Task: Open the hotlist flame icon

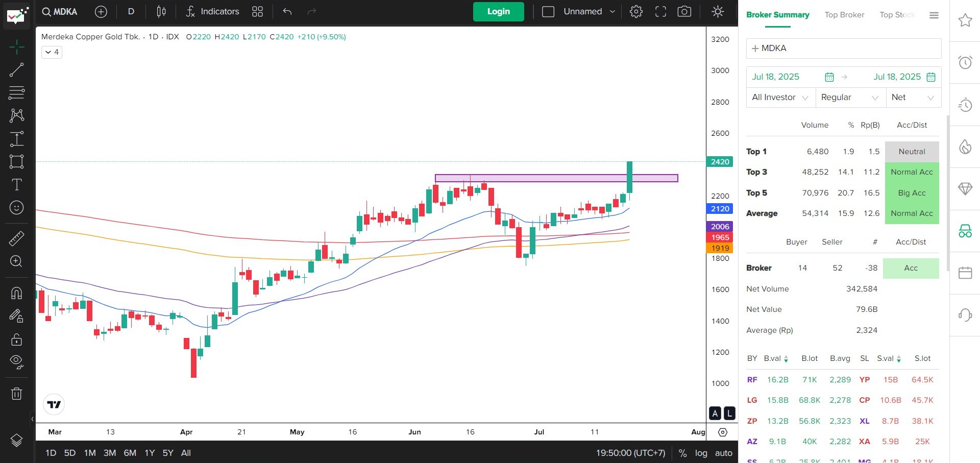Action: click(965, 147)
